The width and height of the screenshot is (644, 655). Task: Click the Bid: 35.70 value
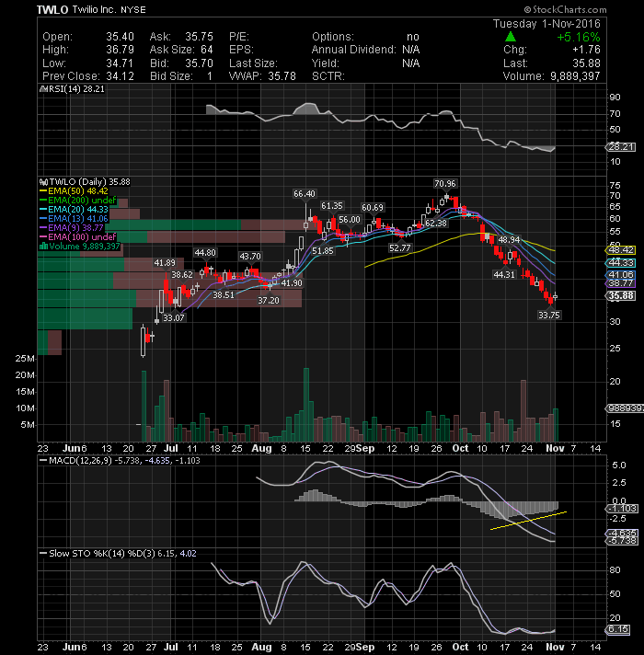click(199, 63)
